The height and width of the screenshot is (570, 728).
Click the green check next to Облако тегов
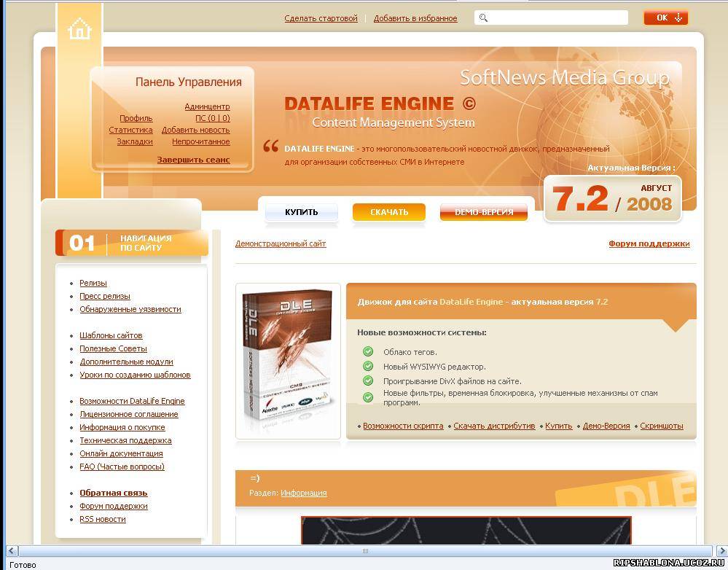coord(368,351)
